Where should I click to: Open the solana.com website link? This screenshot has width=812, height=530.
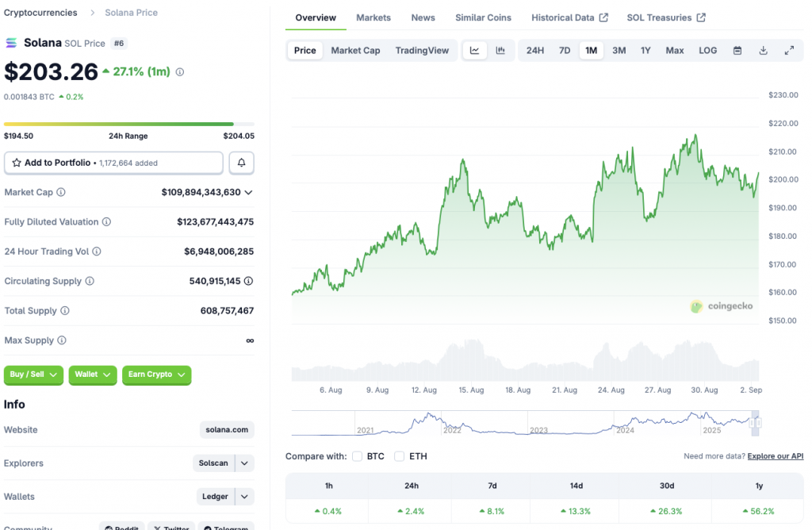(227, 429)
